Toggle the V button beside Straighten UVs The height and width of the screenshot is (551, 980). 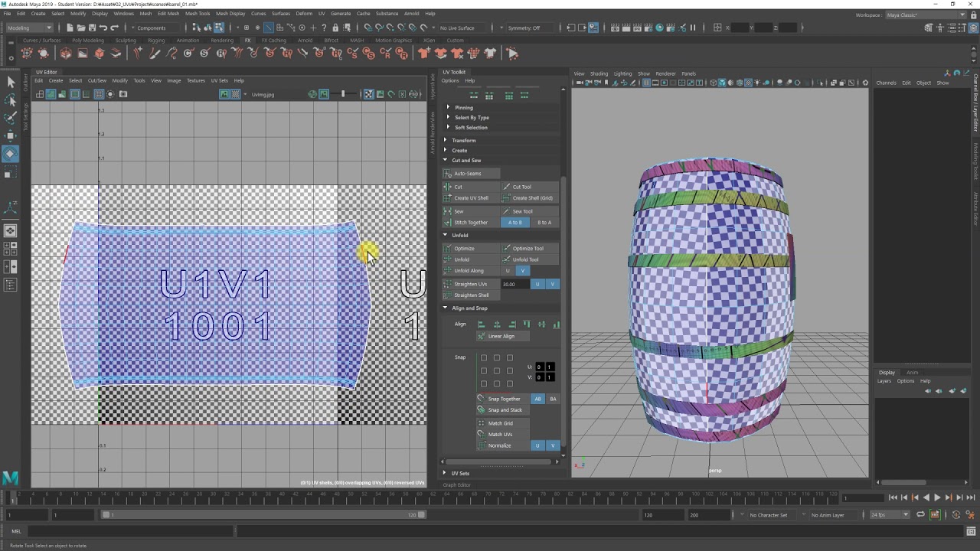pyautogui.click(x=552, y=285)
